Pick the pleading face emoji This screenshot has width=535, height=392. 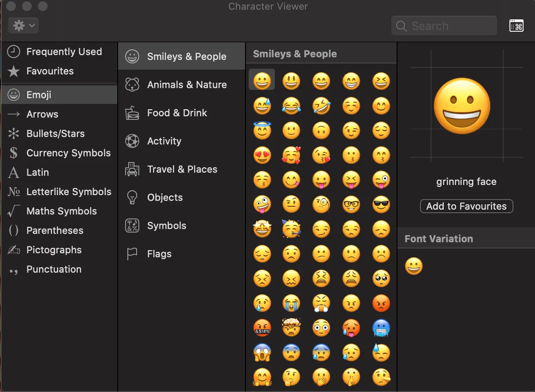(x=381, y=278)
